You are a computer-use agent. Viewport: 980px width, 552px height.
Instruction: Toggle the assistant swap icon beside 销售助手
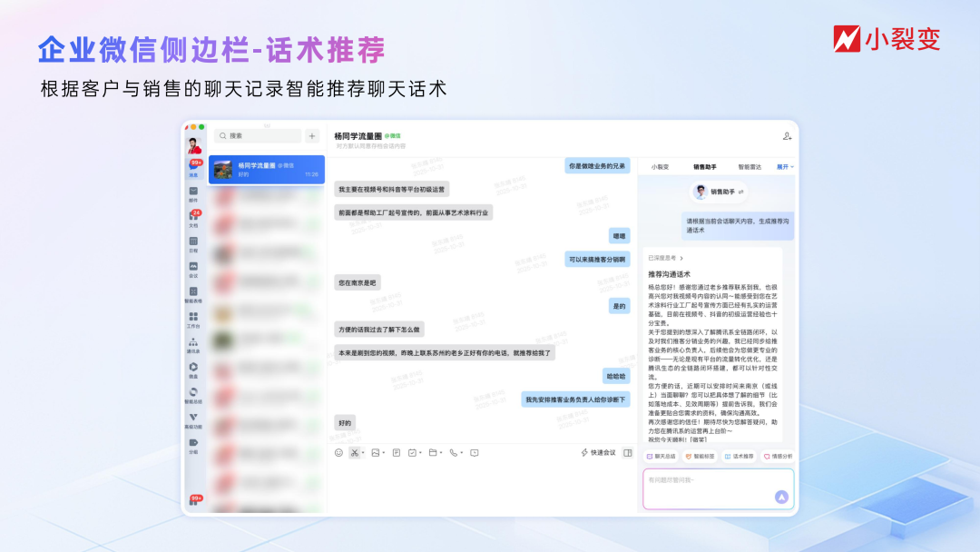(740, 192)
